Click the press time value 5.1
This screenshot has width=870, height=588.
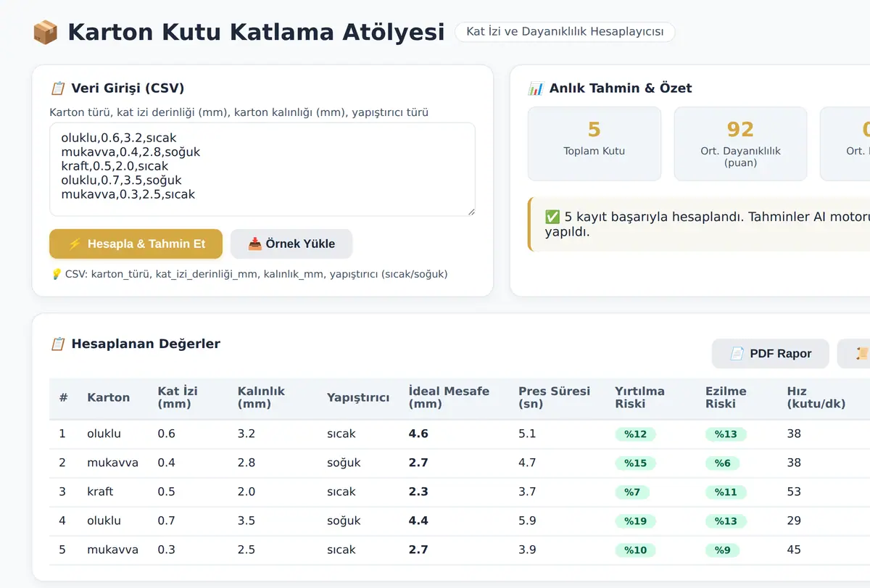click(527, 434)
